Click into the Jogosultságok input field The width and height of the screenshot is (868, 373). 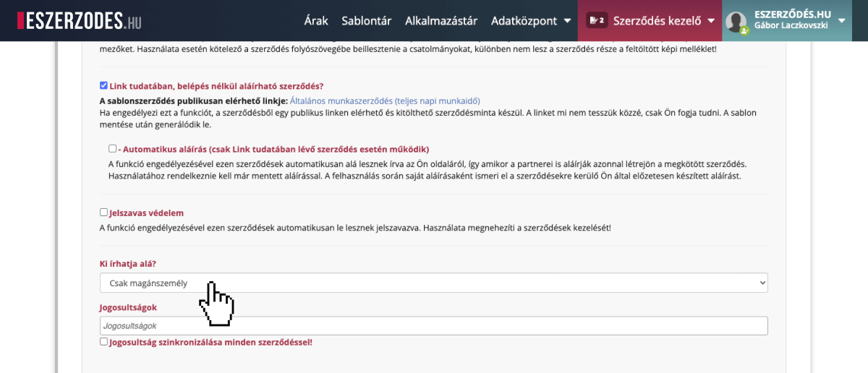click(x=433, y=326)
